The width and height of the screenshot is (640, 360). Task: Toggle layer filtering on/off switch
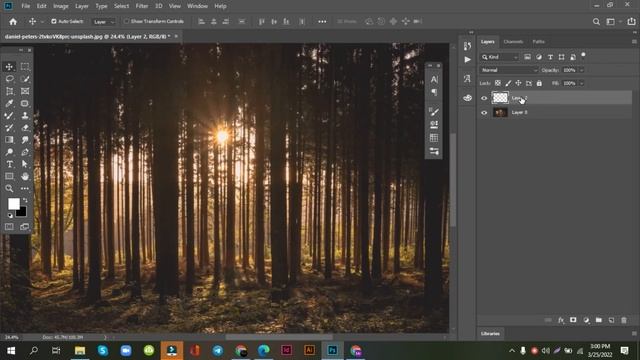[583, 55]
